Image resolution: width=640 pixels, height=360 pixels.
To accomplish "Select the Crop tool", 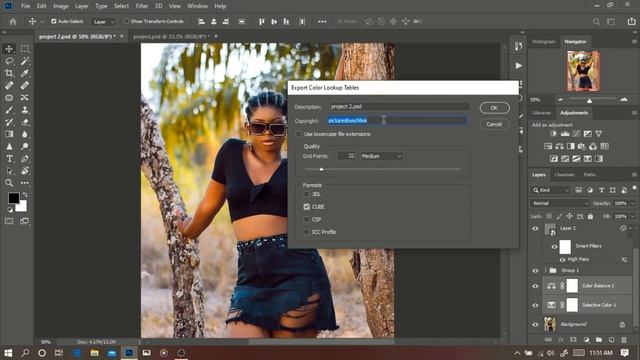I will 9,73.
